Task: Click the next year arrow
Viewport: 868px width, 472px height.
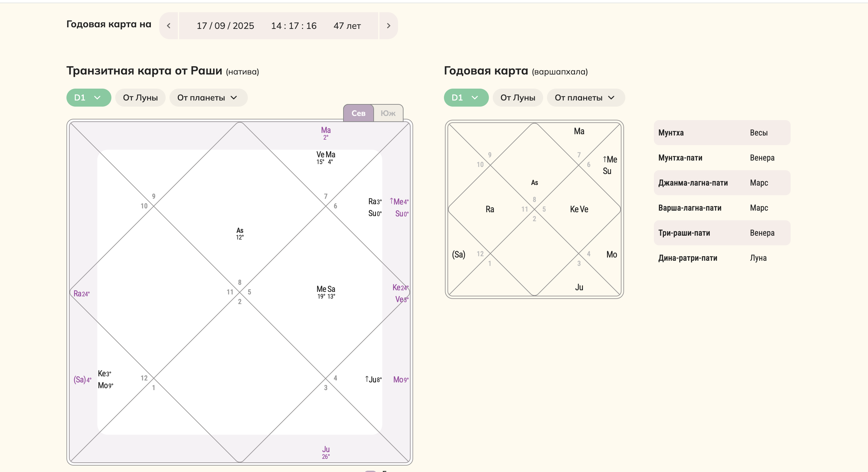Action: click(x=388, y=26)
